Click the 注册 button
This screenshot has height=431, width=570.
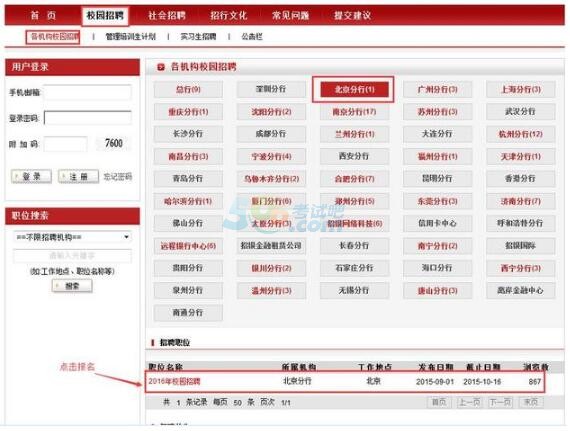pyautogui.click(x=78, y=177)
